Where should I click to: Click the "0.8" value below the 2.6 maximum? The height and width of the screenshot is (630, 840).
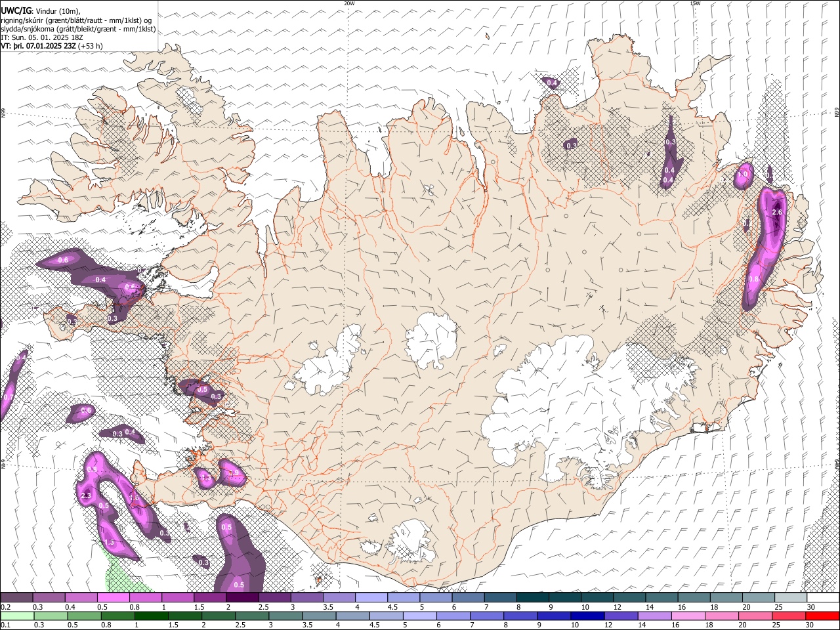point(753,279)
